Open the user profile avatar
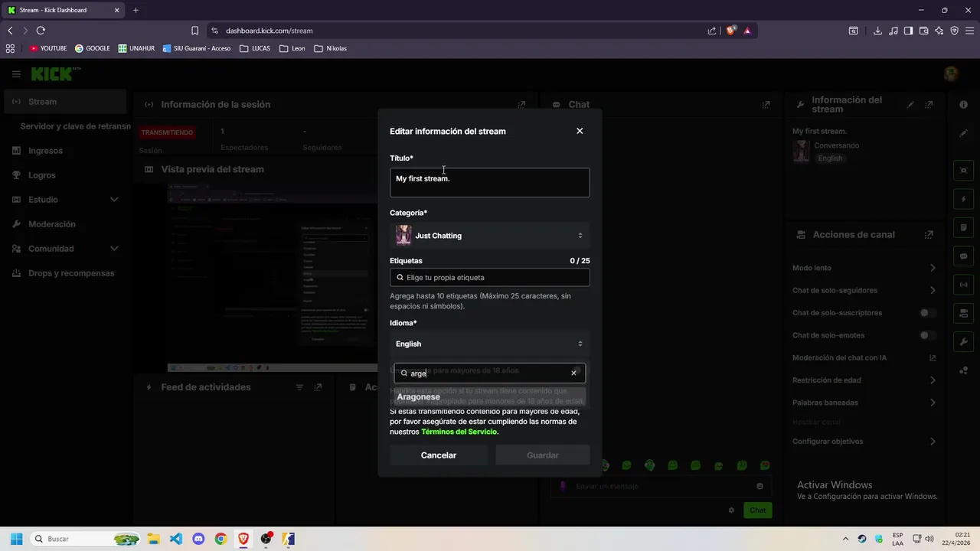Image resolution: width=980 pixels, height=551 pixels. pos(951,74)
